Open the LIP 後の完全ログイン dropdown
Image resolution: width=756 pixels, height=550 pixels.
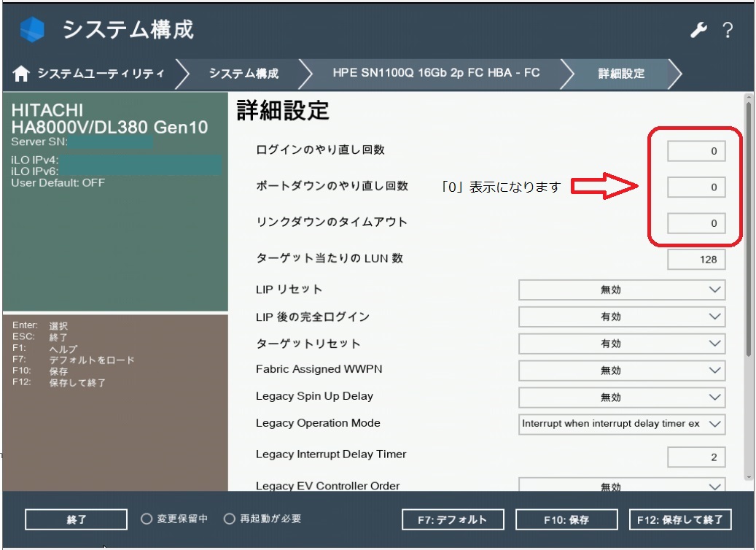tap(621, 317)
